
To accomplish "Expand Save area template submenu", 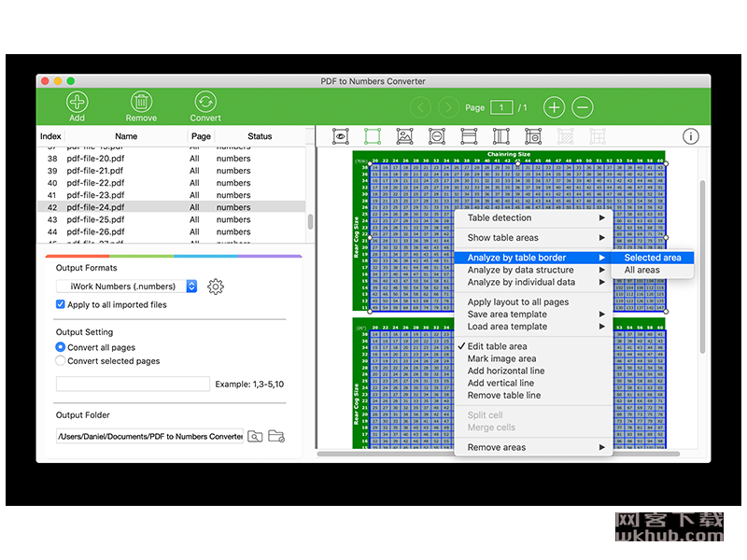I will (x=533, y=315).
